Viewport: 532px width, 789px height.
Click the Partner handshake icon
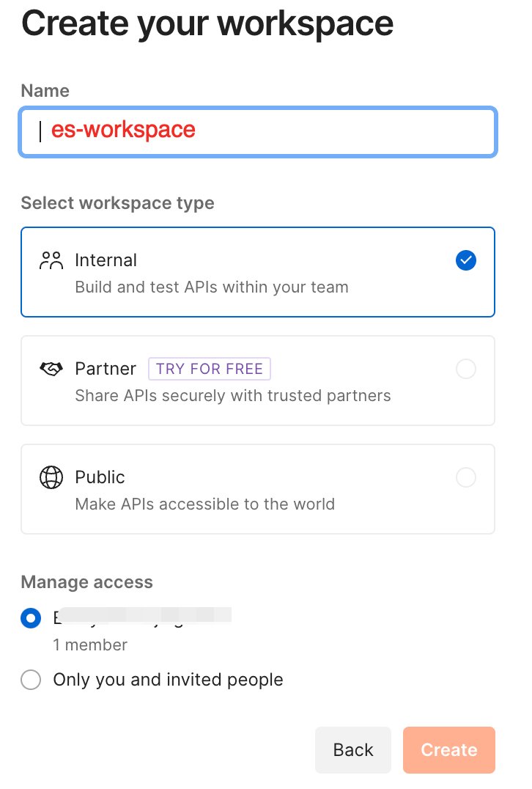51,369
